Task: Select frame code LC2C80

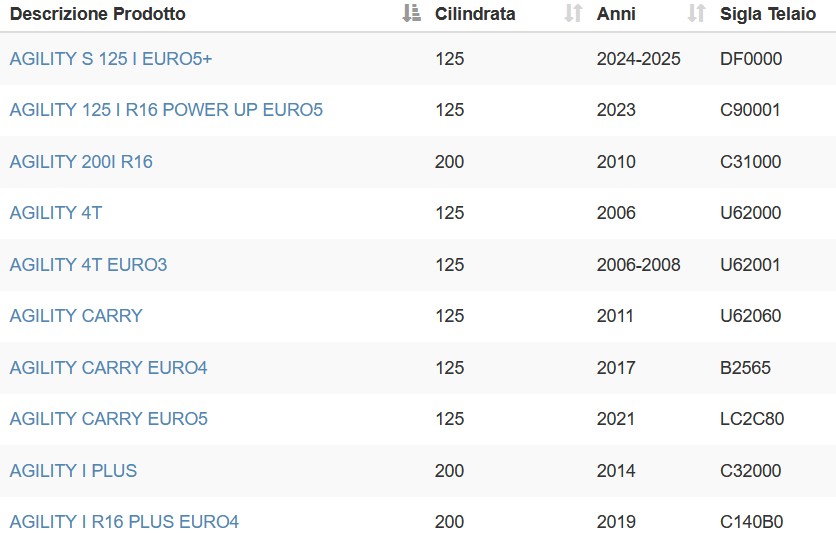Action: pos(752,418)
